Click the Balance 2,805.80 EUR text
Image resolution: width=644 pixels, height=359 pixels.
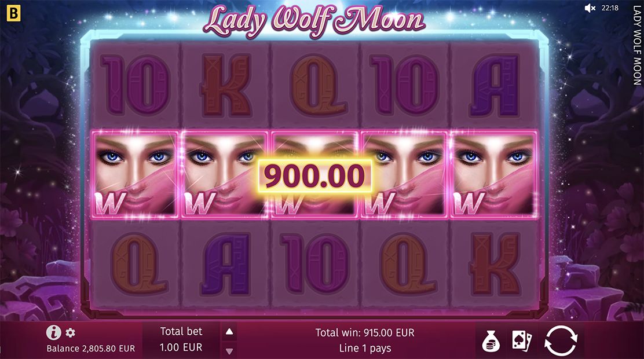pos(91,349)
